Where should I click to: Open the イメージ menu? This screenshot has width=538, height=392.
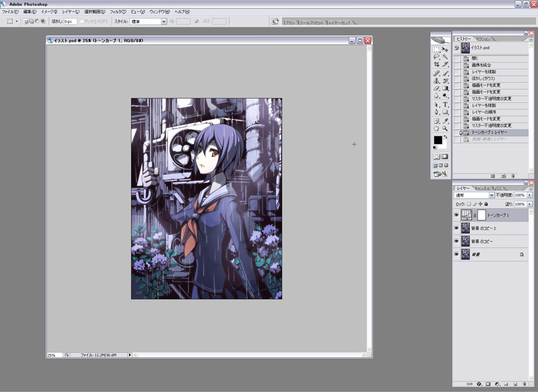click(49, 12)
